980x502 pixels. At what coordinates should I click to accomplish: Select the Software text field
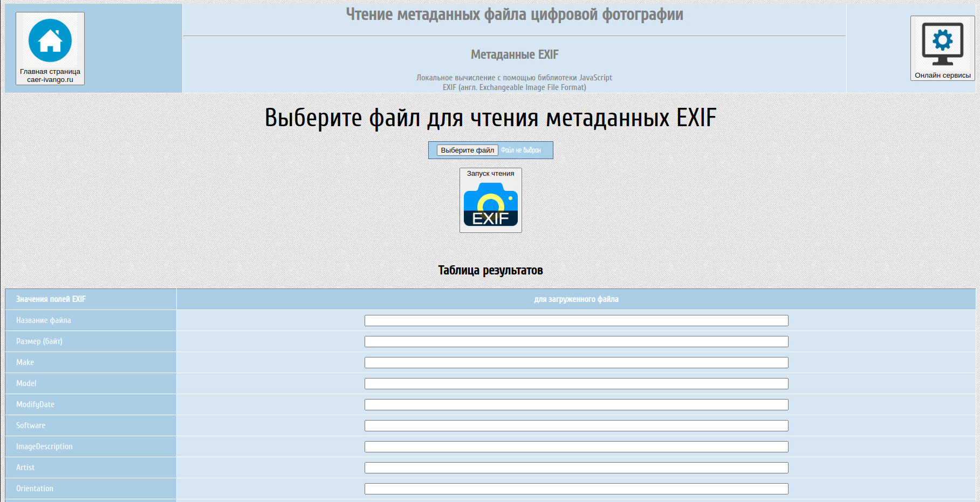point(576,426)
